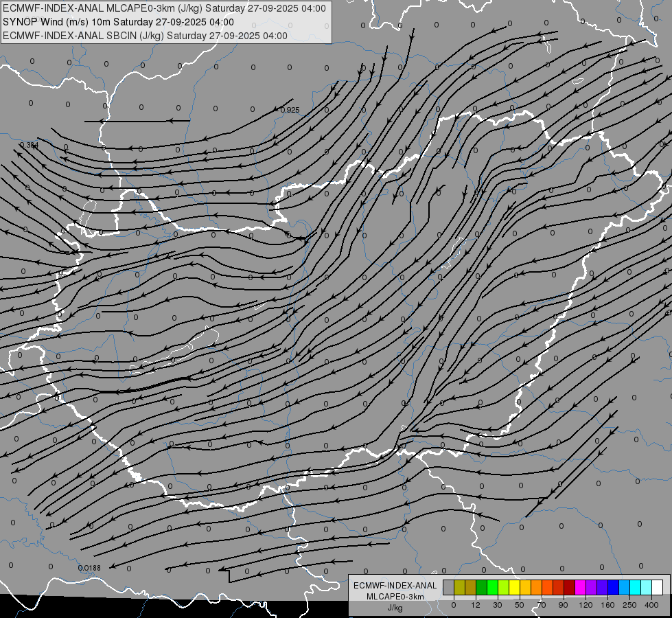
Task: Click the red-orange swatch starting at 70
Action: coord(548,587)
